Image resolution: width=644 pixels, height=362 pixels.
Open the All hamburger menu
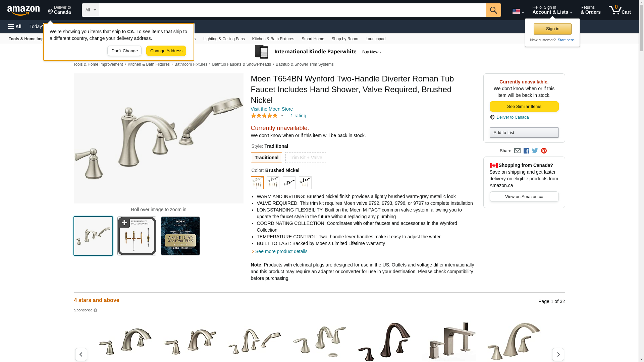coord(15,26)
